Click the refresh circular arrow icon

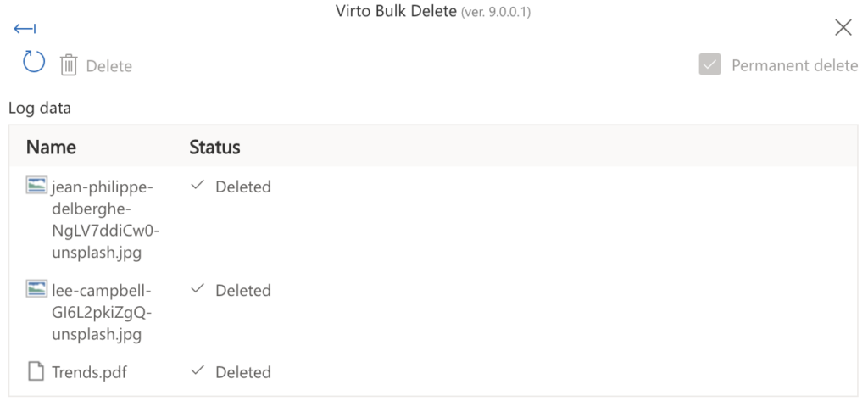34,62
